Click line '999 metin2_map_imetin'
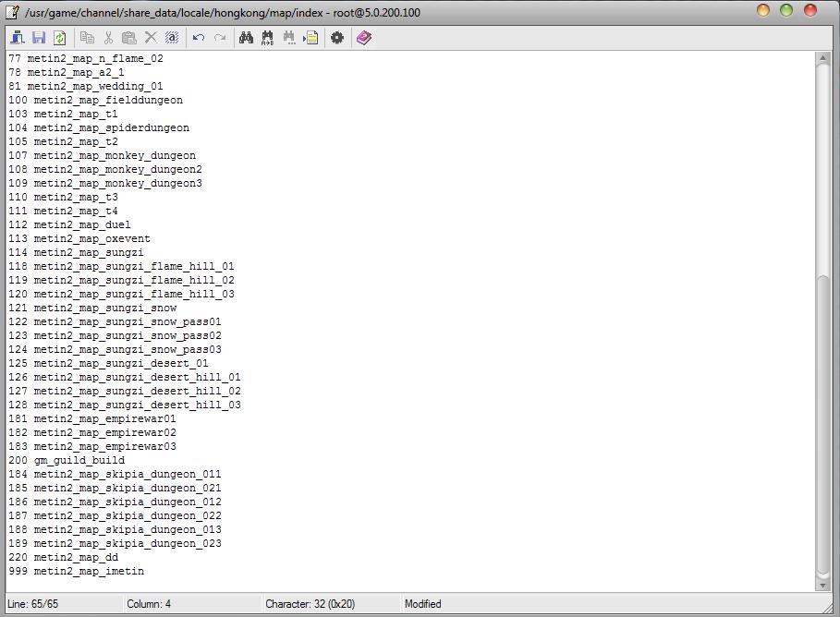Viewport: 840px width, 617px height. [76, 572]
